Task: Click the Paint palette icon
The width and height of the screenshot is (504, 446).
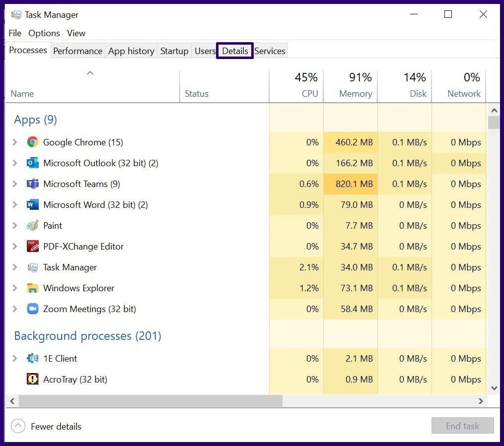Action: click(32, 225)
